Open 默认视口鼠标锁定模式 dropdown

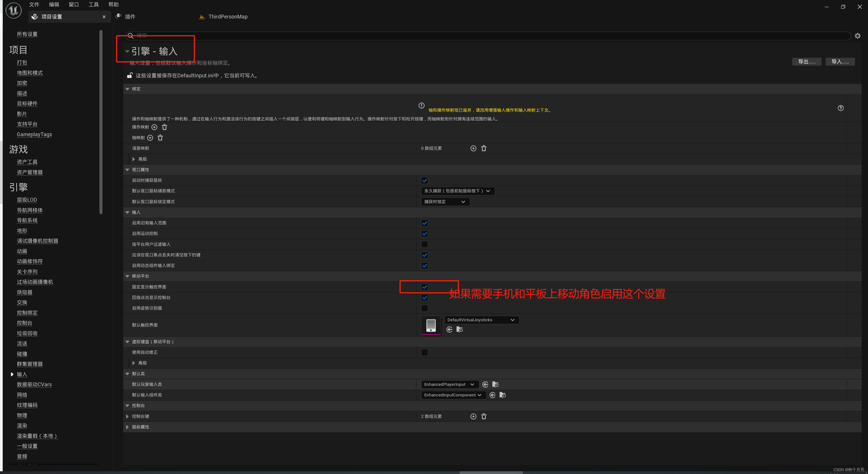click(x=445, y=202)
